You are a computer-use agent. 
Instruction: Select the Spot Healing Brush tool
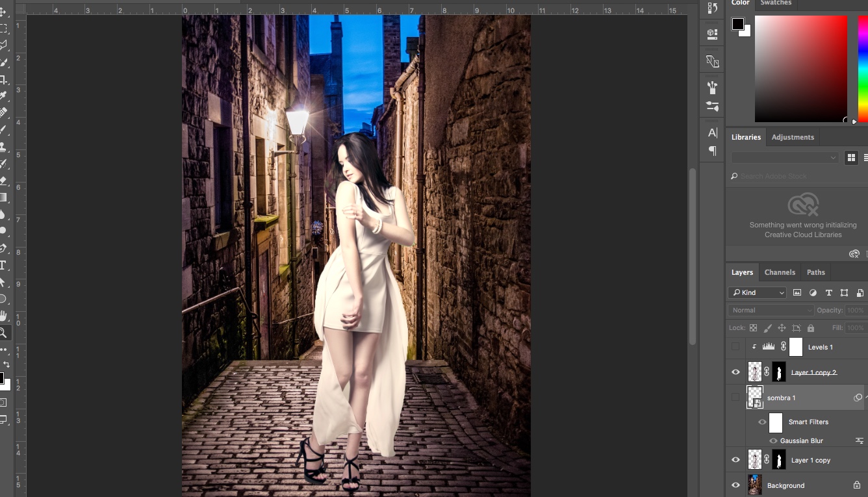pyautogui.click(x=3, y=113)
